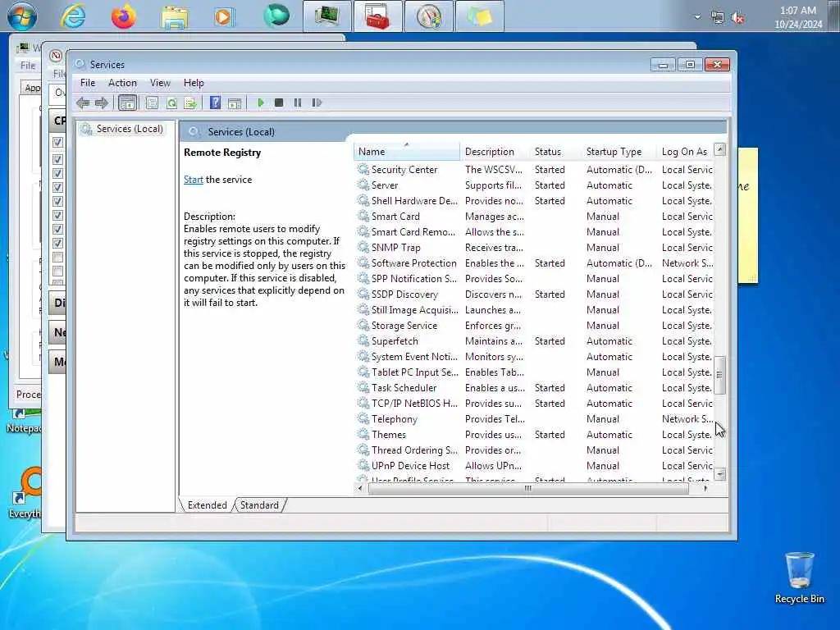
Task: Click the system clock showing 1:07 AM
Action: point(798,17)
